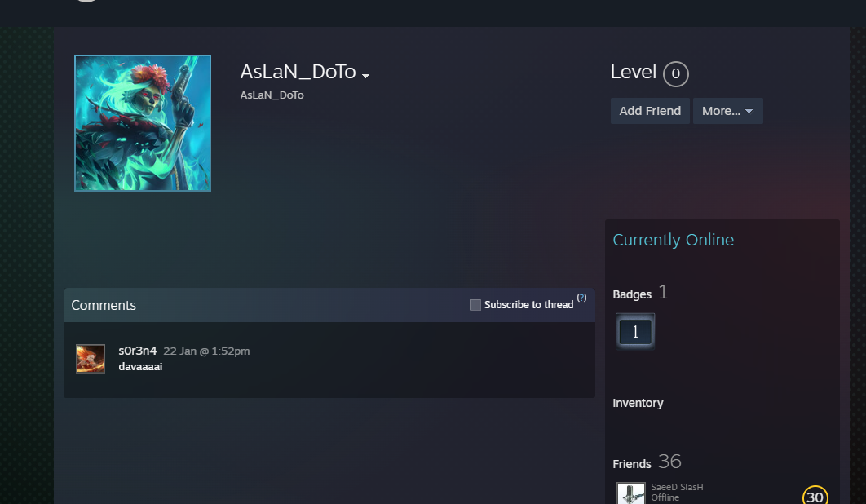This screenshot has width=866, height=504.
Task: Open the Friends list link
Action: coord(632,464)
